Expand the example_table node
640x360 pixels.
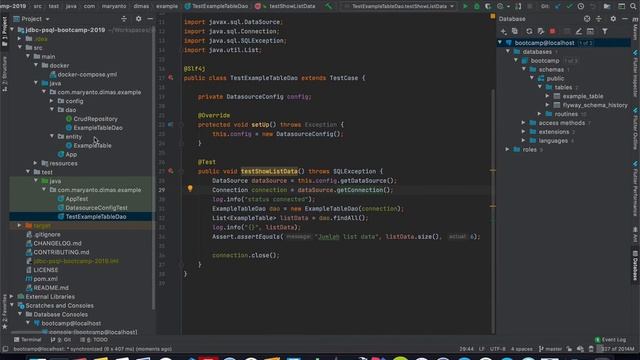pos(548,96)
